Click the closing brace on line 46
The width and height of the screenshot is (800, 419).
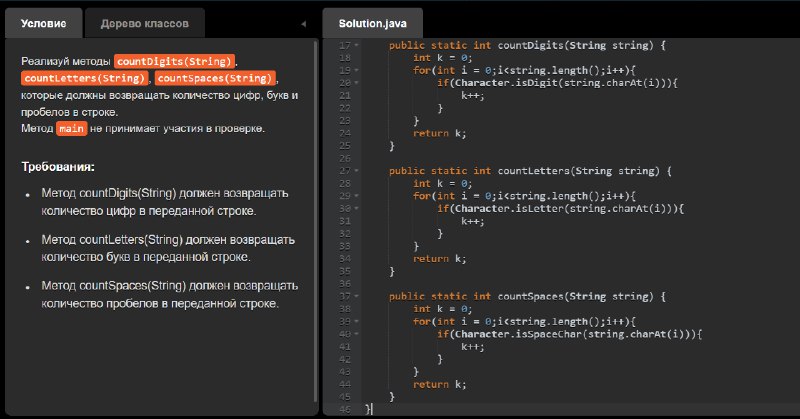point(368,409)
